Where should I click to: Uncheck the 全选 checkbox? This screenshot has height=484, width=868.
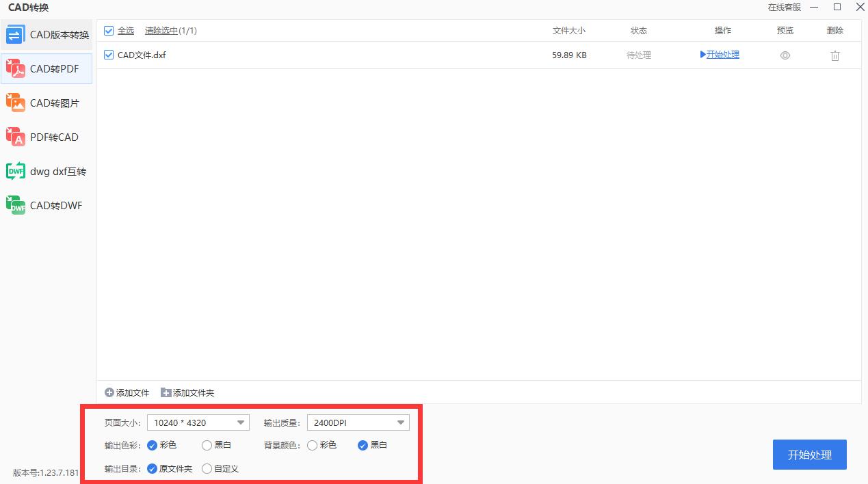click(x=108, y=30)
